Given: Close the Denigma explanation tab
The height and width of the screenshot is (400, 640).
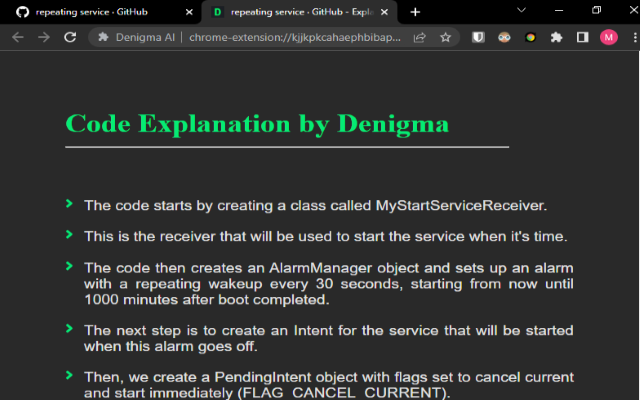Looking at the screenshot, I should [x=384, y=12].
